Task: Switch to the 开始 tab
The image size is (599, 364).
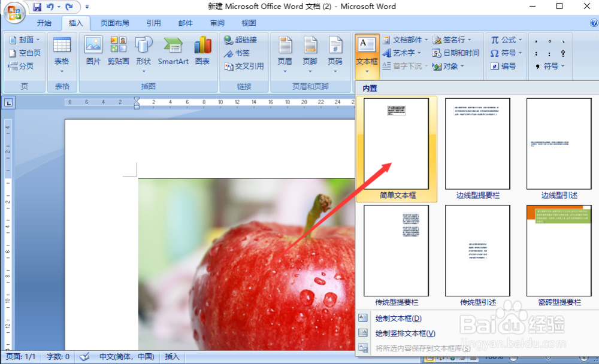Action: (44, 23)
